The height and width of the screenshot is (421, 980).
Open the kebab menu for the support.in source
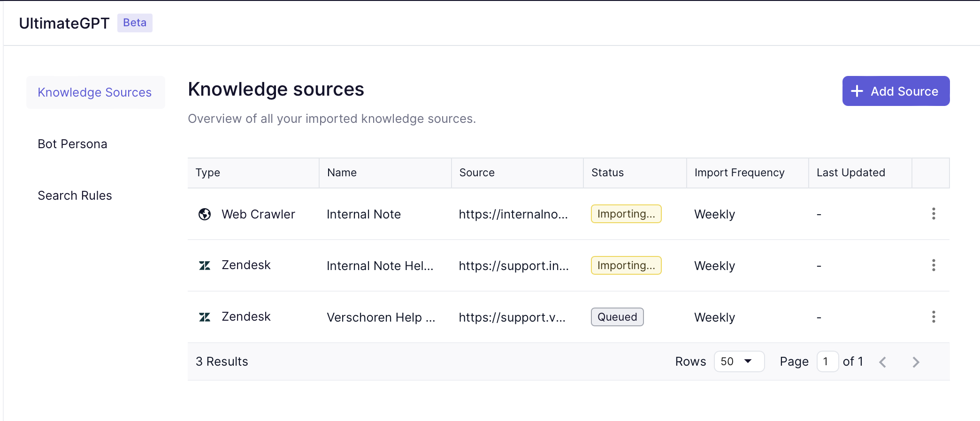(x=934, y=265)
